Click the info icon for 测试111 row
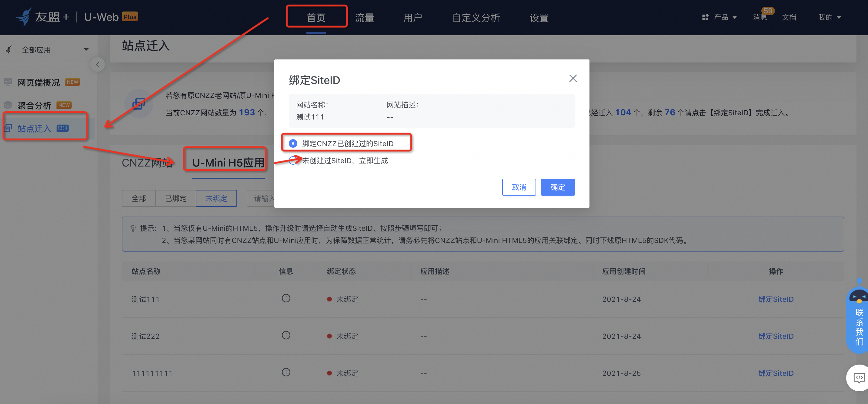The image size is (868, 404). [286, 298]
